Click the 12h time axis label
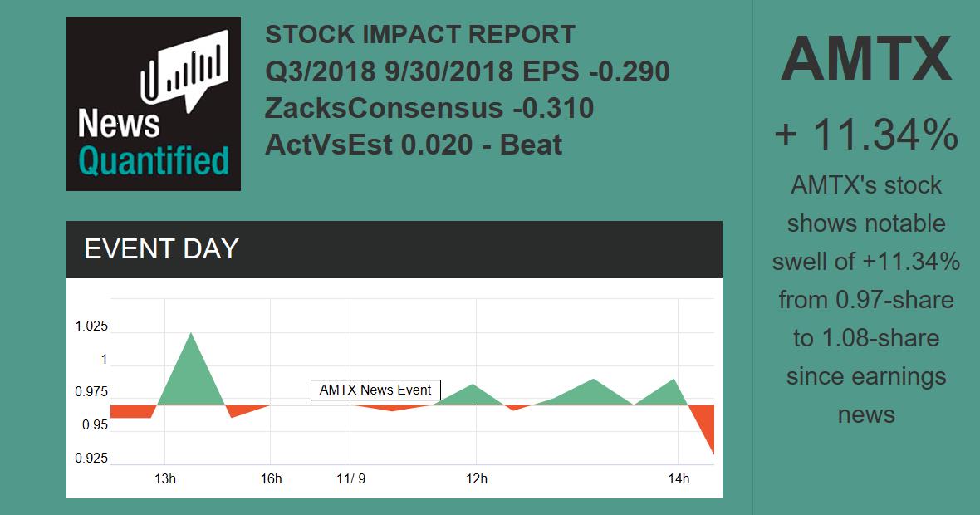This screenshot has width=980, height=515. (x=476, y=478)
